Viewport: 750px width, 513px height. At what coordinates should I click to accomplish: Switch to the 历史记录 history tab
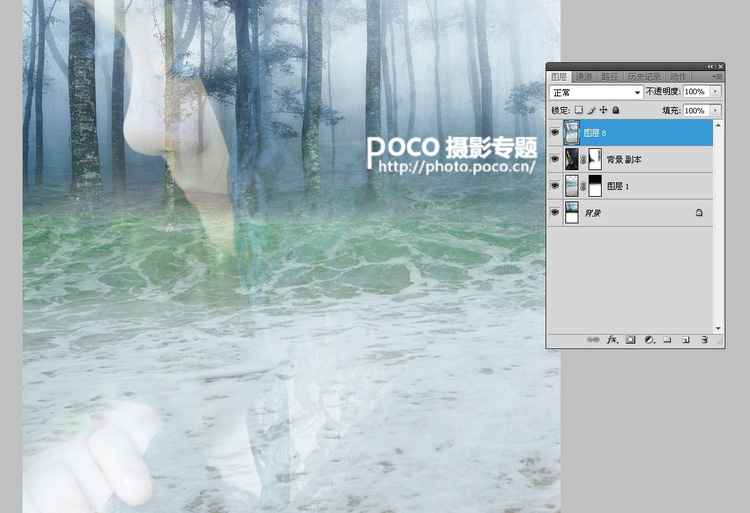click(x=644, y=76)
